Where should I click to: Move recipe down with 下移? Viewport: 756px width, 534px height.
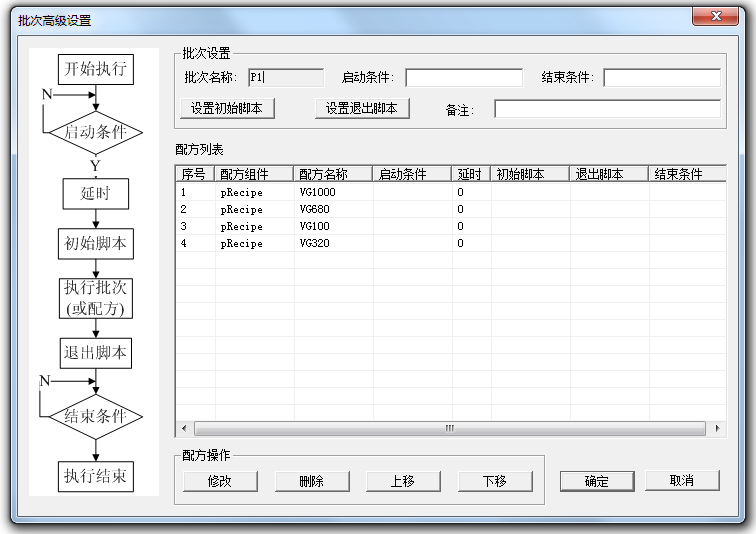[x=495, y=481]
